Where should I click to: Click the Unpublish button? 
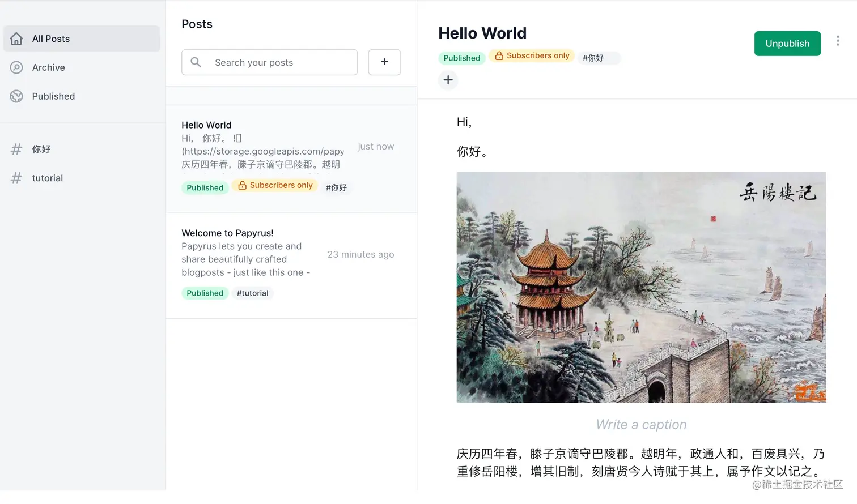[787, 44]
